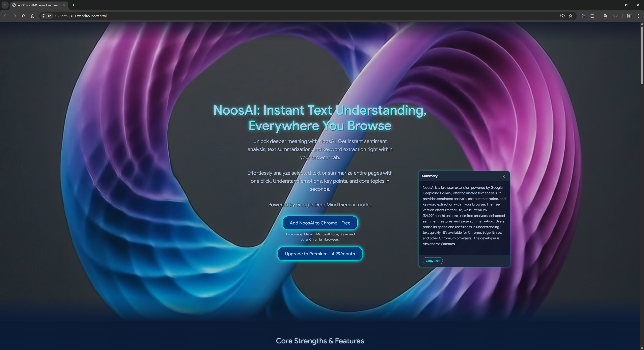Click the NoosAI extension icon in toolbar

click(x=583, y=16)
